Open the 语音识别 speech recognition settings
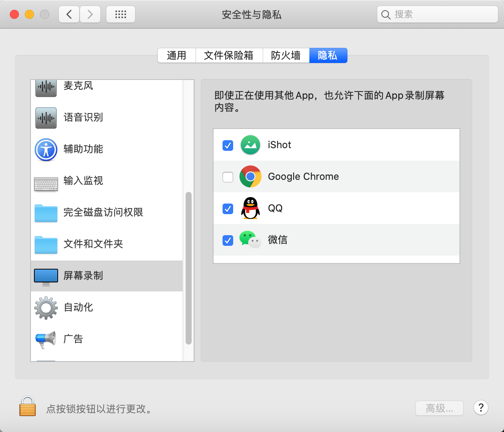This screenshot has width=504, height=432. click(46, 118)
